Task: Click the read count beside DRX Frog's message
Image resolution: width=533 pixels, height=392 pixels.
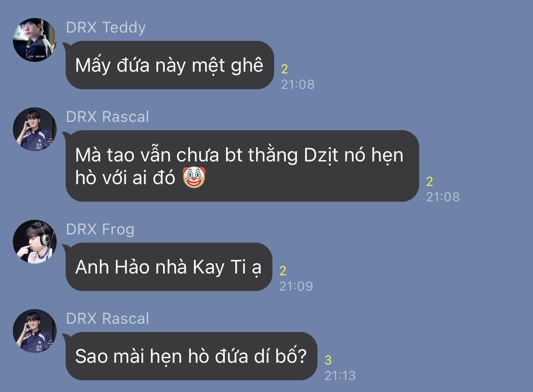Action: click(x=283, y=271)
